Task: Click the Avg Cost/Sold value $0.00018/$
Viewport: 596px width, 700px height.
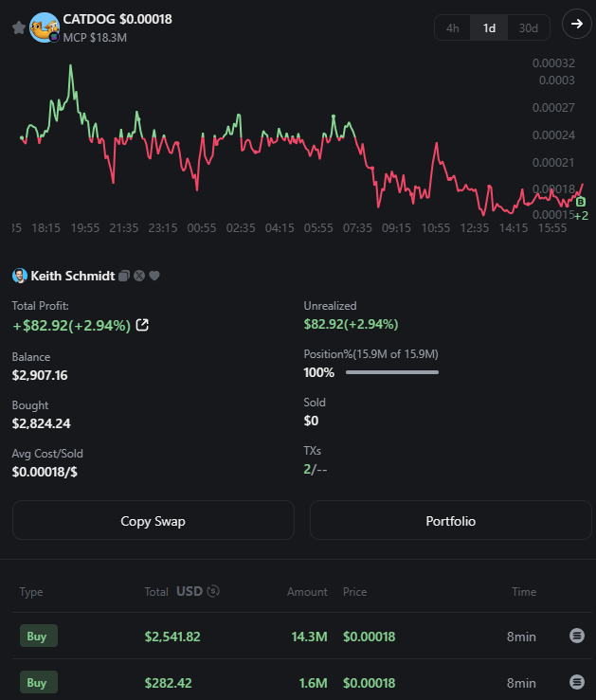Action: [x=45, y=472]
